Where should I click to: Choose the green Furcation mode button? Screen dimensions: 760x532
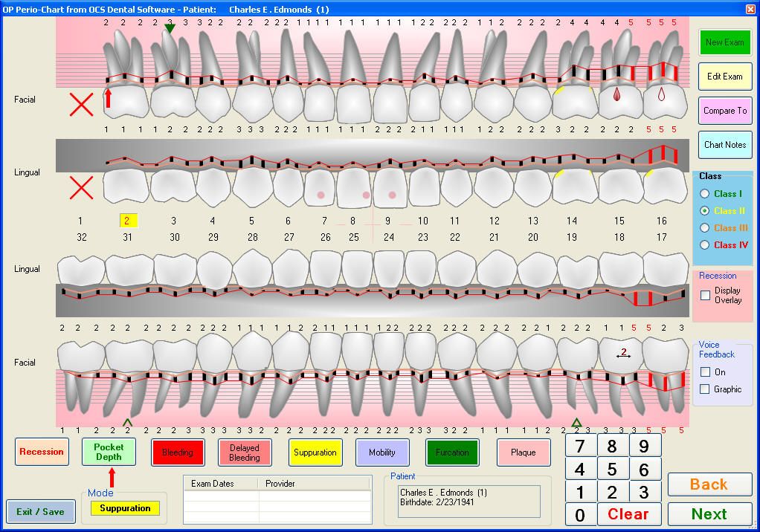pos(451,452)
